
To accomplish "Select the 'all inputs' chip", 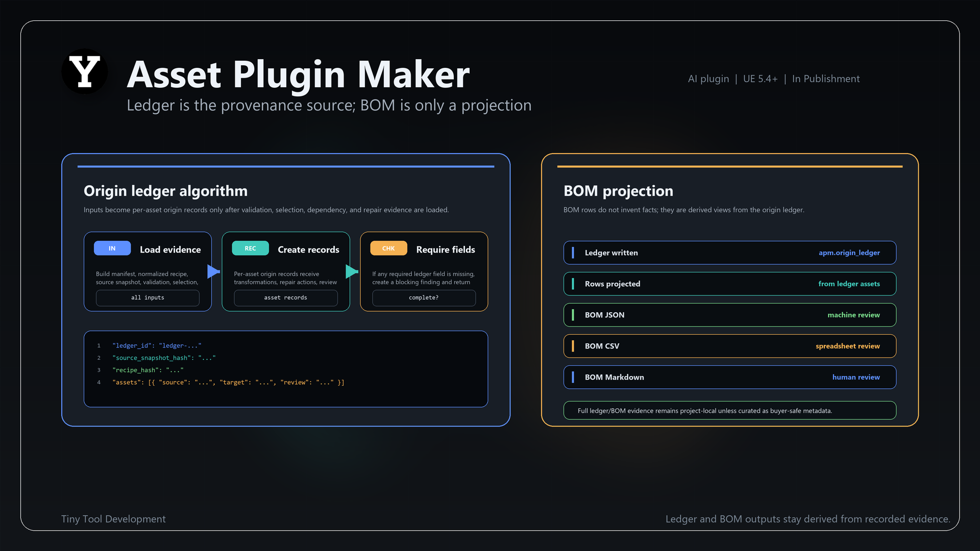I will pyautogui.click(x=148, y=298).
